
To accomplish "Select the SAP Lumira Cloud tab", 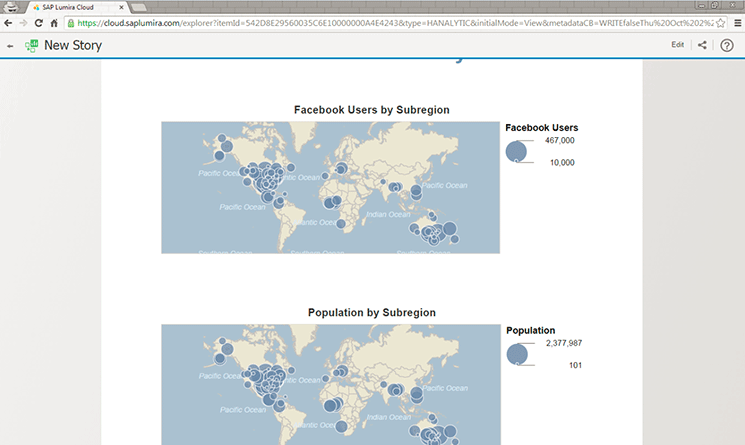I will (x=76, y=7).
